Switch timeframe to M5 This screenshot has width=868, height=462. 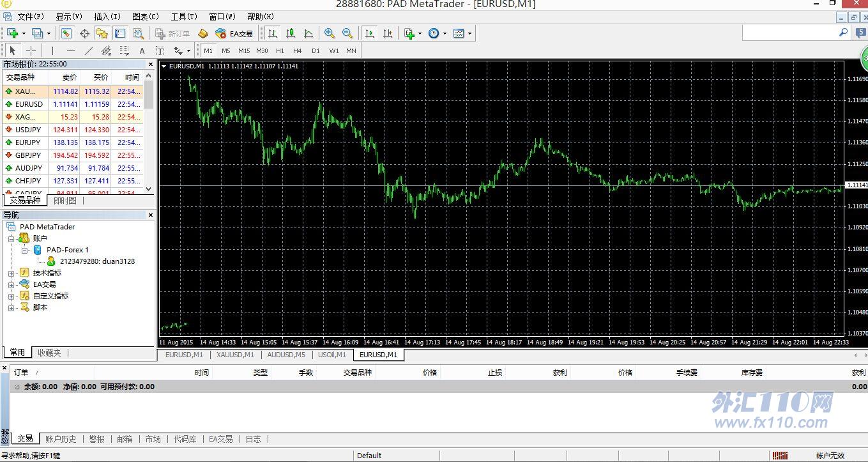[x=226, y=50]
